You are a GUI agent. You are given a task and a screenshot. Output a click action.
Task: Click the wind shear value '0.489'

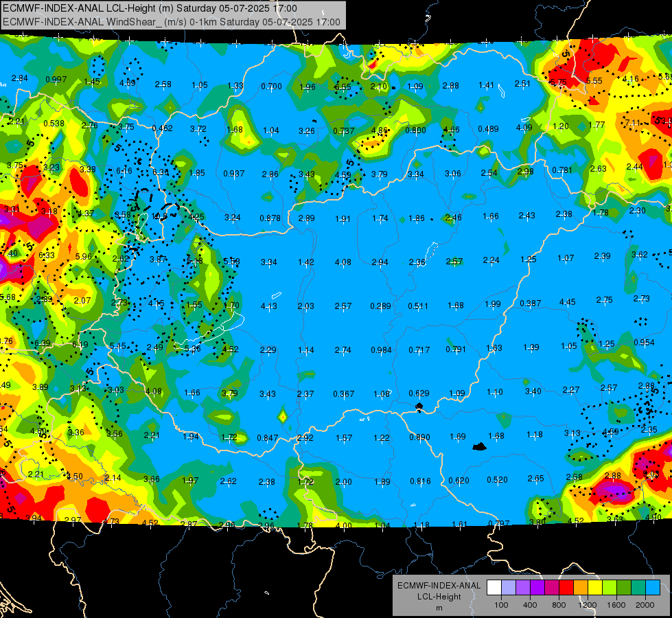coord(488,128)
